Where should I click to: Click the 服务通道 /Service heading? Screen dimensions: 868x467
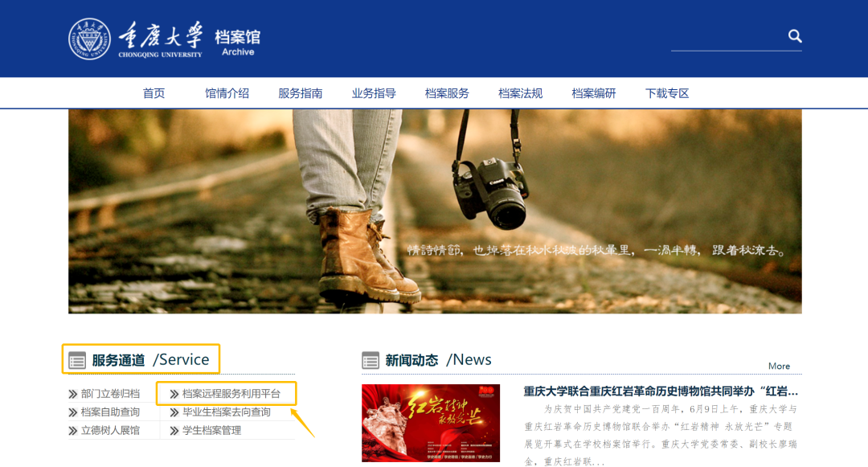coord(150,359)
